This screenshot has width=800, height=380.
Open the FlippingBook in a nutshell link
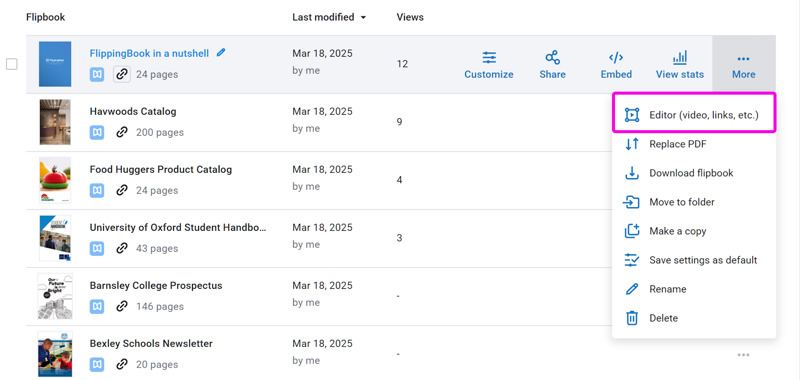coord(149,53)
